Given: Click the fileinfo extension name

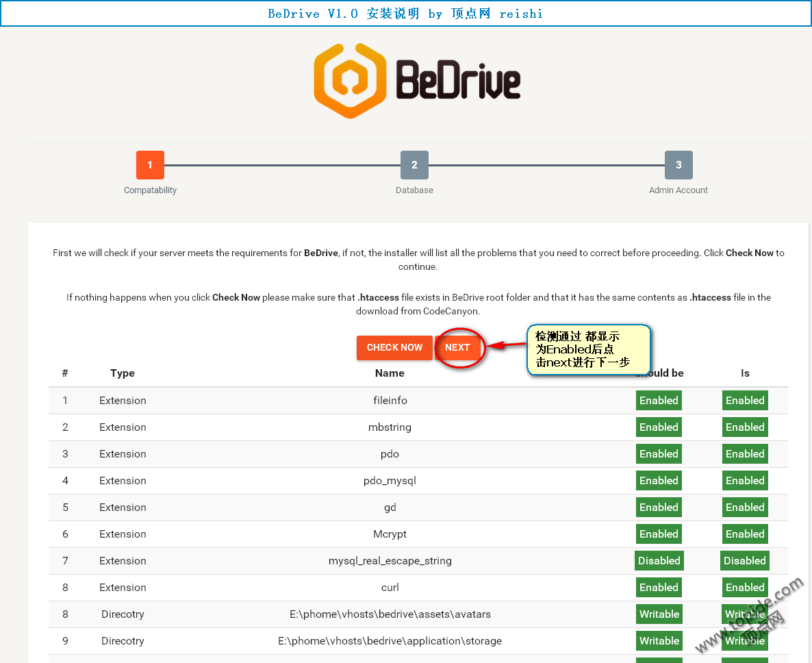Looking at the screenshot, I should [x=390, y=401].
